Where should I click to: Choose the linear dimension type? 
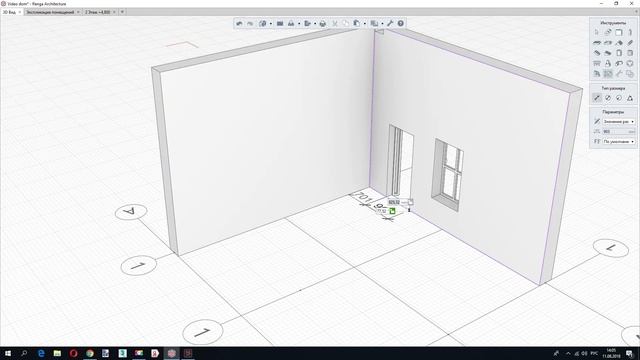[597, 98]
